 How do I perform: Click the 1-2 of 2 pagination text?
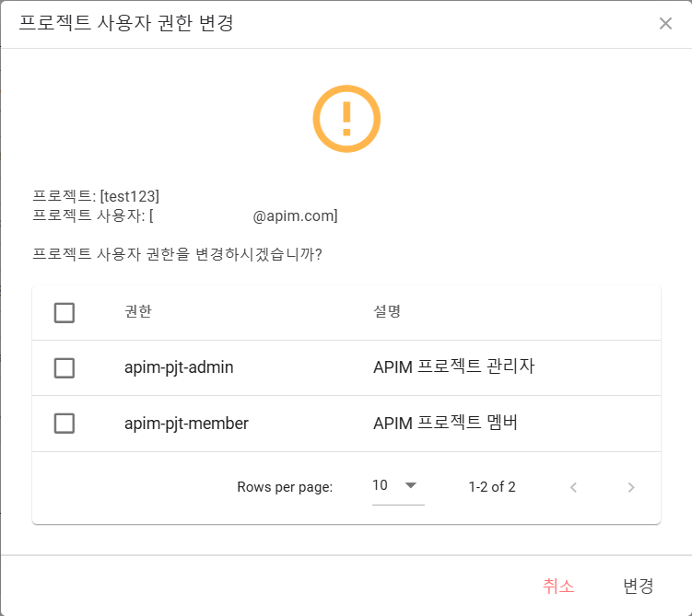pyautogui.click(x=492, y=487)
